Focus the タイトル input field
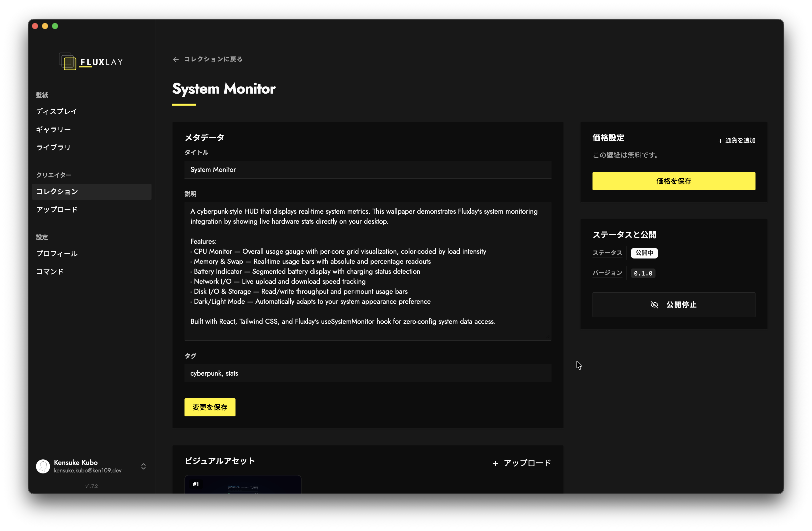Screen dimensions: 812x531 [x=368, y=170]
